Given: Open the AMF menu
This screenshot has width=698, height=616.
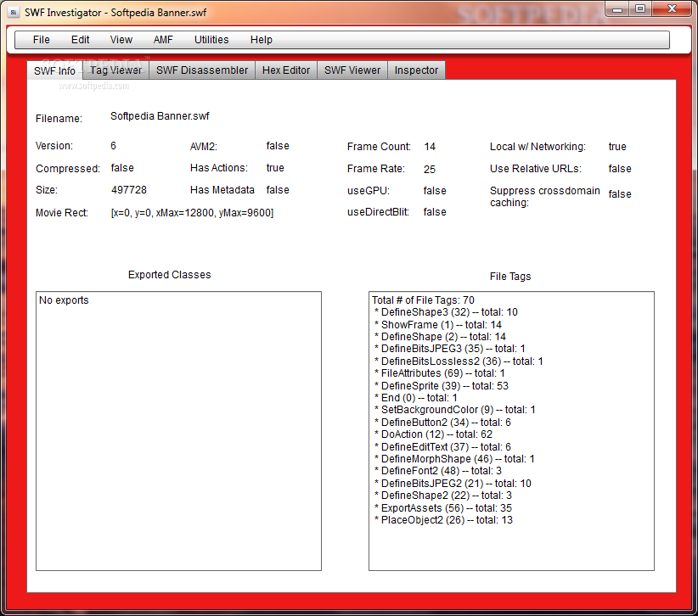Looking at the screenshot, I should tap(163, 40).
